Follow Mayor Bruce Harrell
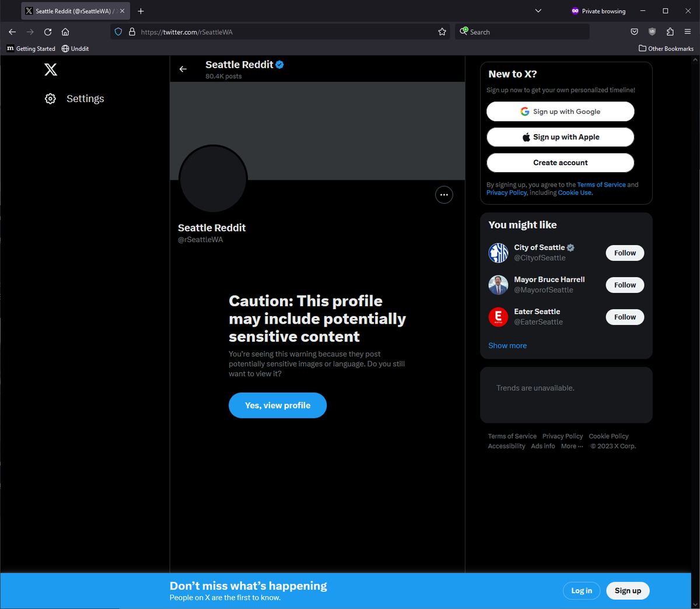 pos(625,285)
